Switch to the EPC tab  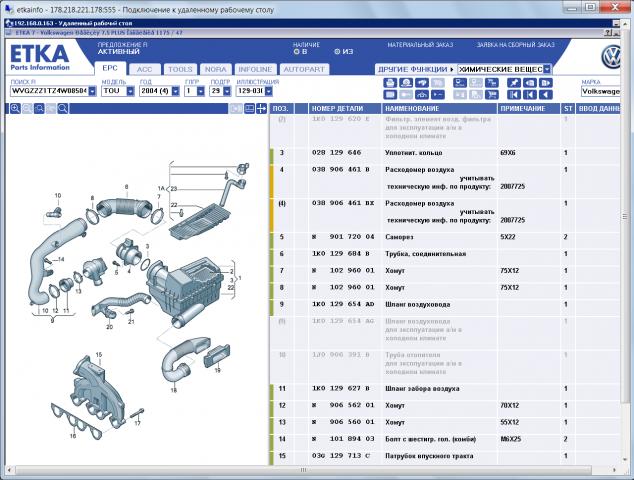[x=110, y=68]
